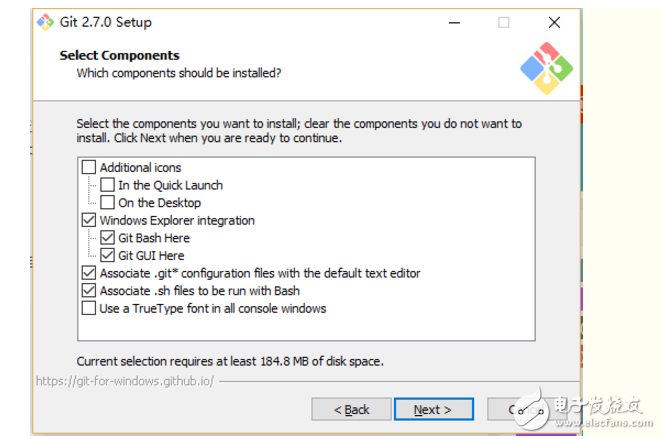Click the colorful Git logo in header
Image resolution: width=661 pixels, height=439 pixels.
point(546,67)
